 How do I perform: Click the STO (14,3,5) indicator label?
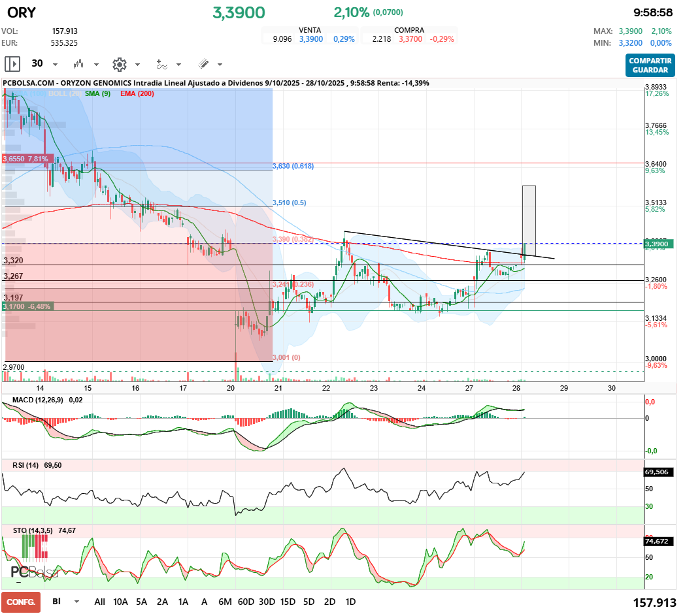32,531
